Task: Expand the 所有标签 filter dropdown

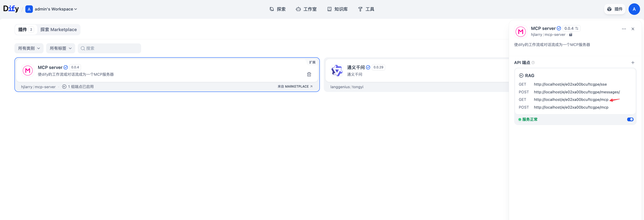Action: [61, 48]
